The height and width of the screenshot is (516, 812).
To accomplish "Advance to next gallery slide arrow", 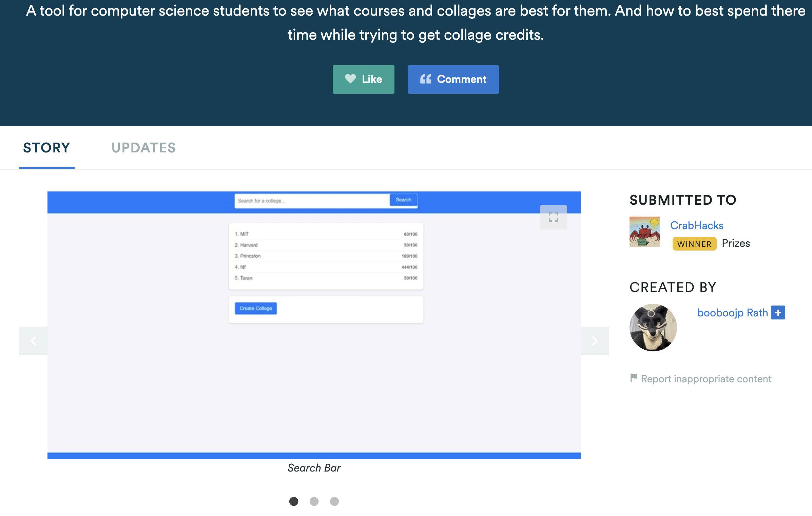I will 595,341.
